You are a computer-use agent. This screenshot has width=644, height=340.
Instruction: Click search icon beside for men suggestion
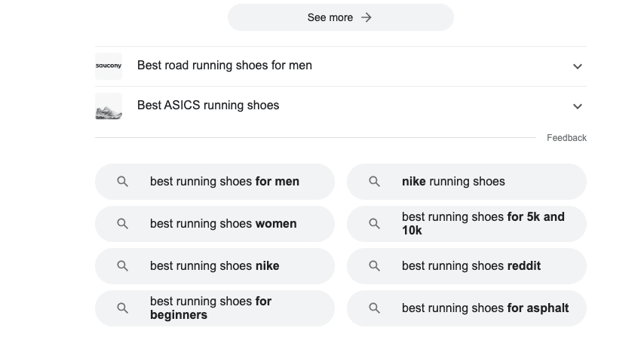[122, 182]
